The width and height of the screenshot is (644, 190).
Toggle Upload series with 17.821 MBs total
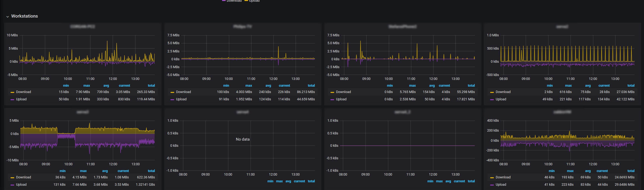(341, 99)
